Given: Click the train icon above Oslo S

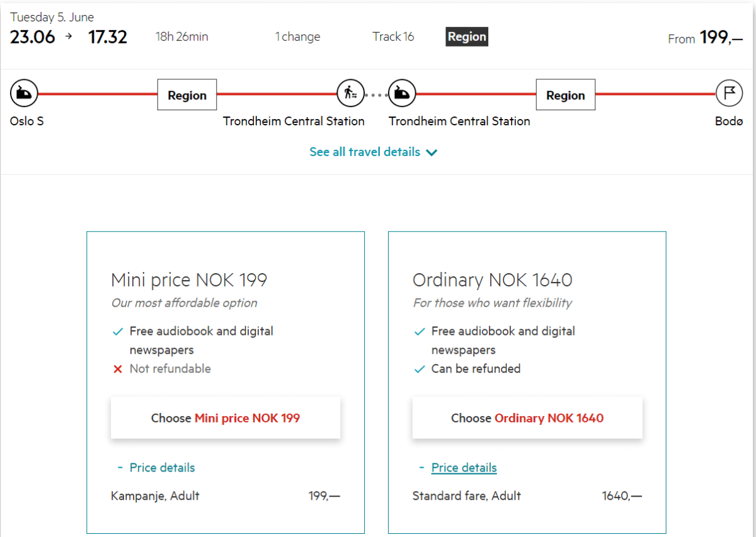Looking at the screenshot, I should tap(24, 94).
